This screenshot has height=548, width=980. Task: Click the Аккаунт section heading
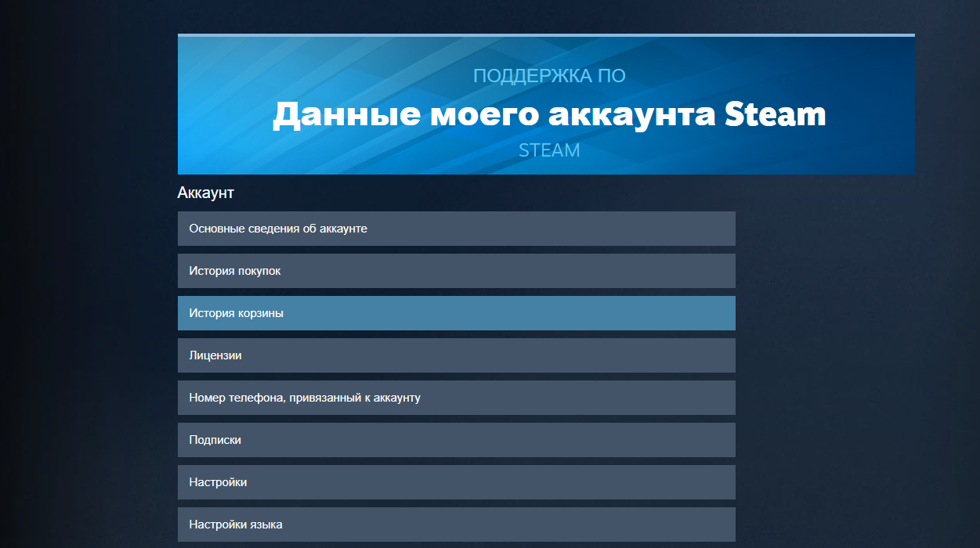tap(206, 193)
